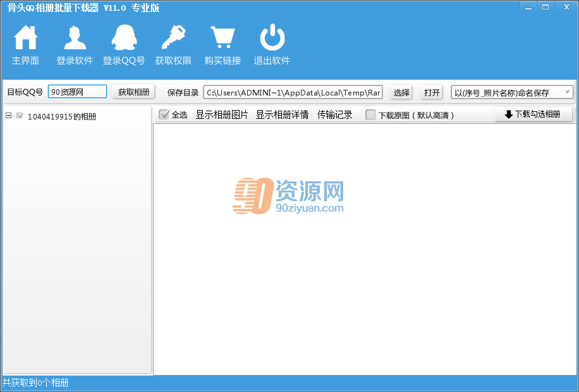Open the 传输记录 tab
This screenshot has width=579, height=392.
(x=334, y=115)
